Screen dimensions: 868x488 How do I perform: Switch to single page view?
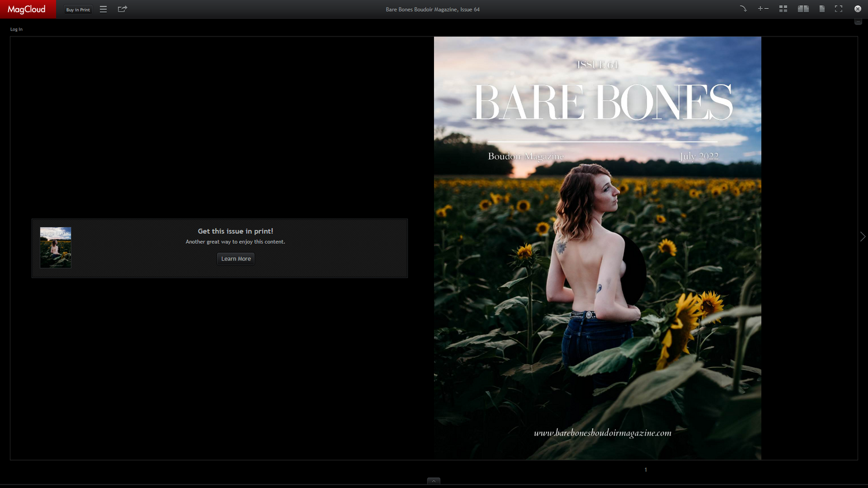click(822, 9)
